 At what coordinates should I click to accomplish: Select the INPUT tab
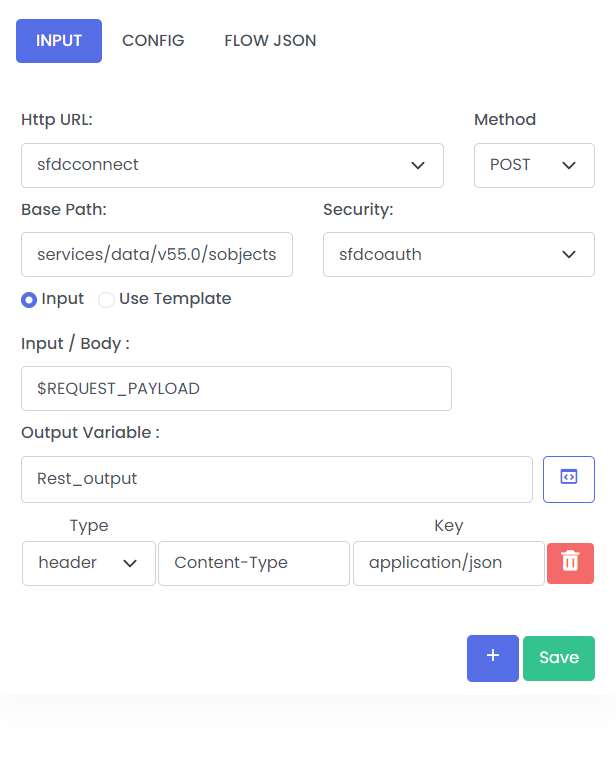point(59,41)
